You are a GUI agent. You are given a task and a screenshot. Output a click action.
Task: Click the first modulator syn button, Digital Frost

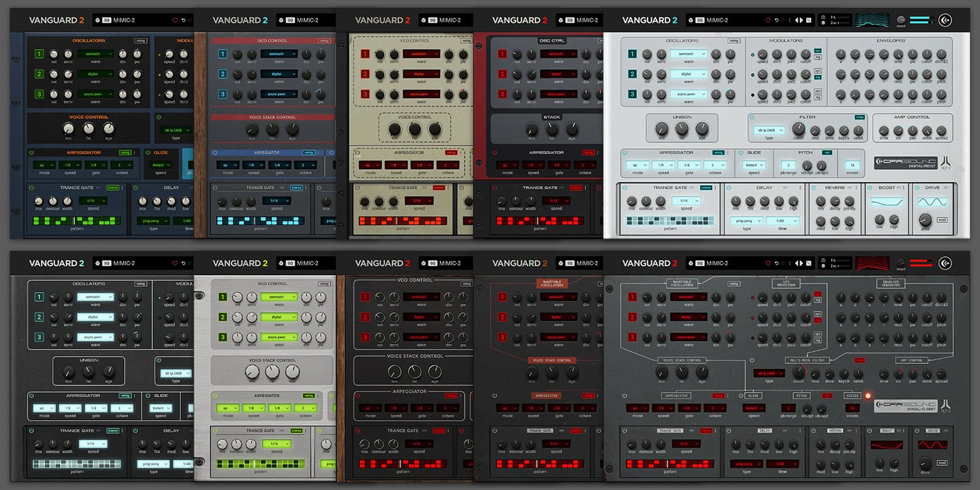(x=817, y=50)
